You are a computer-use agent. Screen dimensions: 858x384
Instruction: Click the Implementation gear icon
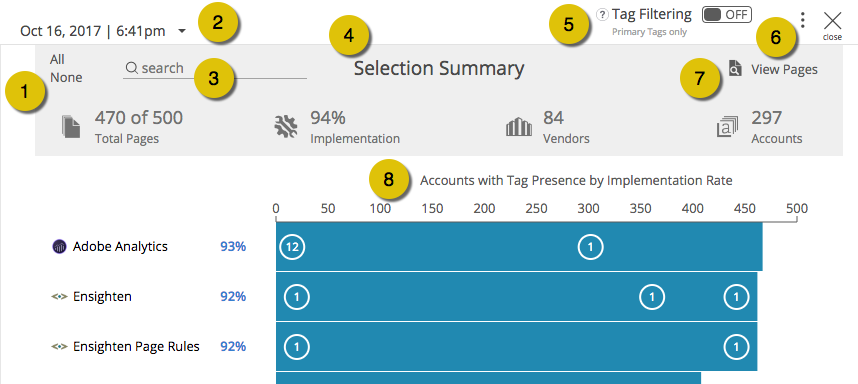286,126
